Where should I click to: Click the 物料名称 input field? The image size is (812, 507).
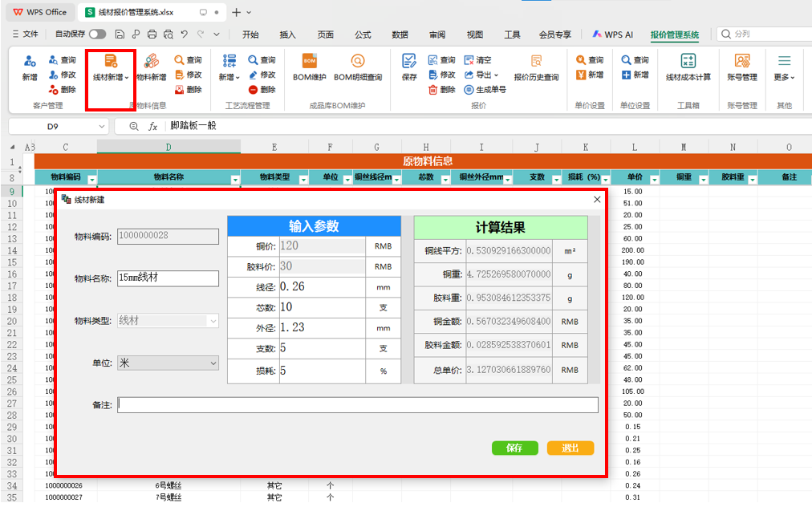click(x=168, y=278)
